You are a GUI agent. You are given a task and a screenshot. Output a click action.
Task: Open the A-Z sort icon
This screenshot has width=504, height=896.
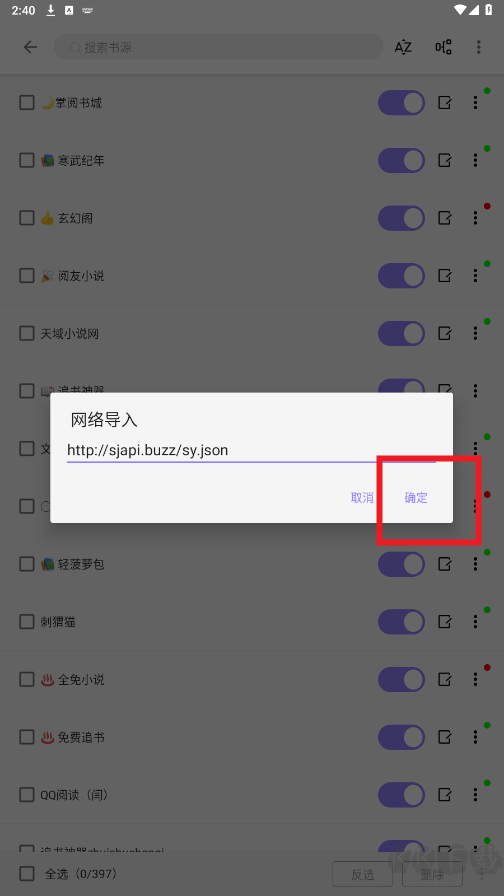[x=403, y=47]
